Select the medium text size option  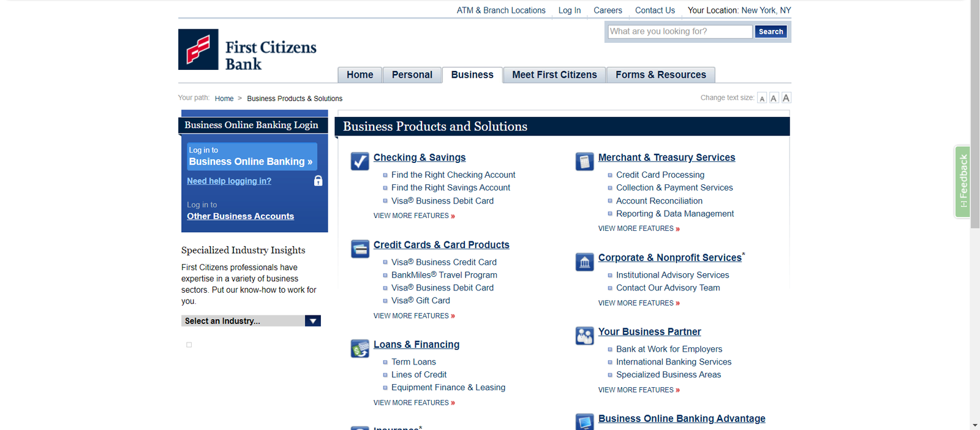tap(774, 98)
